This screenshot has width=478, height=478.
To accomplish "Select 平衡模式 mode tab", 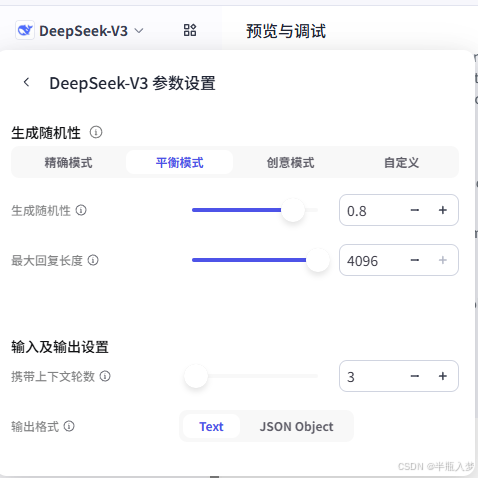I will tap(179, 163).
